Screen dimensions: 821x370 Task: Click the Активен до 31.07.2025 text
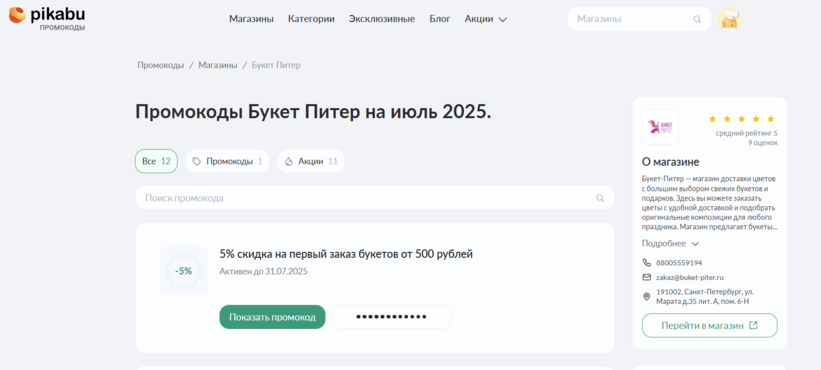pos(263,272)
